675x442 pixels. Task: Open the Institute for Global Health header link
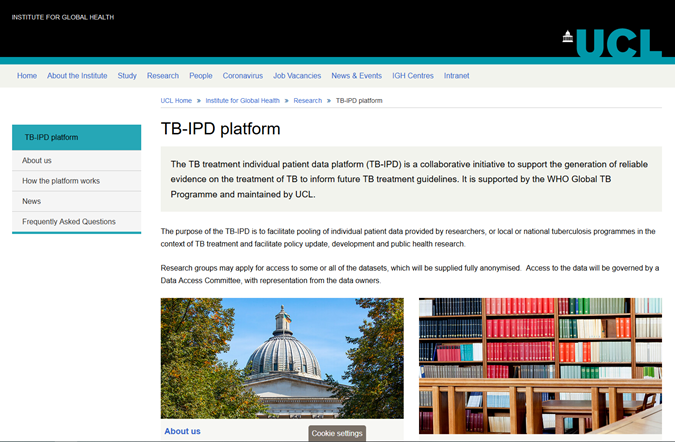tap(63, 17)
